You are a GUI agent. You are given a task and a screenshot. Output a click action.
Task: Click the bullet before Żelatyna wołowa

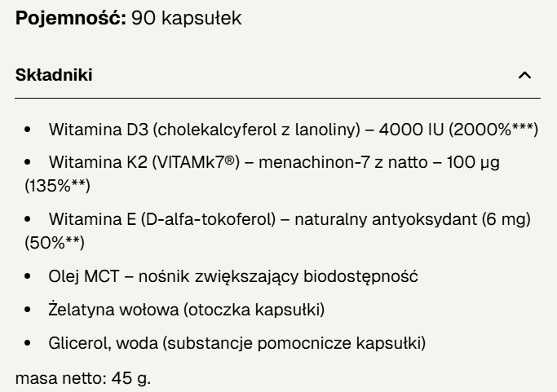click(x=29, y=310)
